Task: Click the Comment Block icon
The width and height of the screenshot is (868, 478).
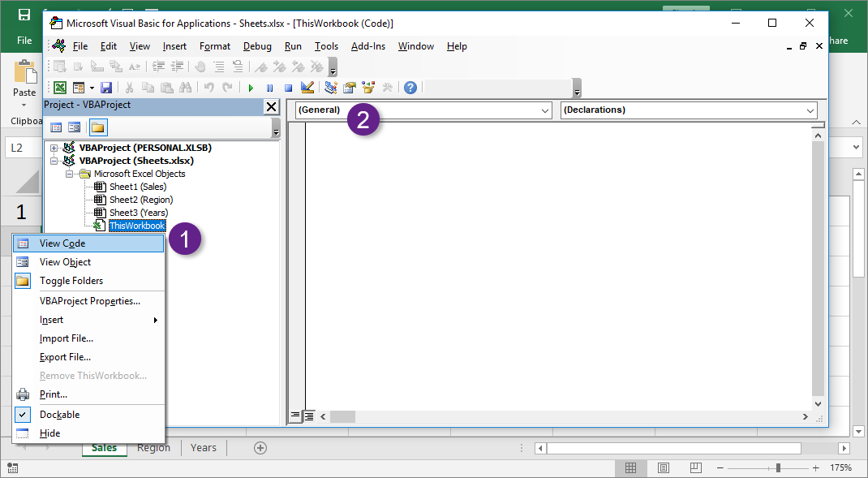Action: [219, 67]
